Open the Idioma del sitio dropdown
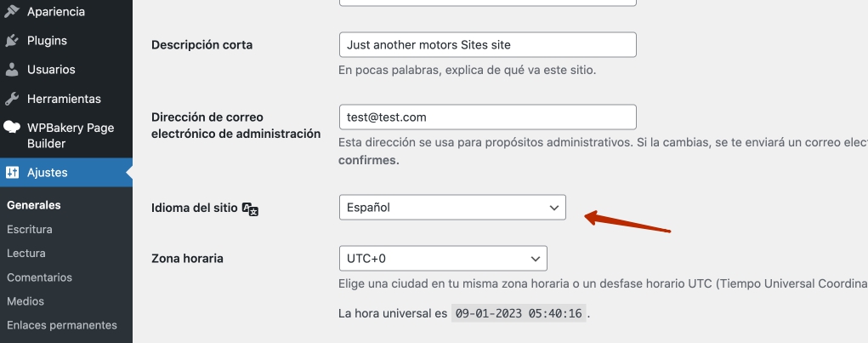The height and width of the screenshot is (343, 868). coord(451,207)
